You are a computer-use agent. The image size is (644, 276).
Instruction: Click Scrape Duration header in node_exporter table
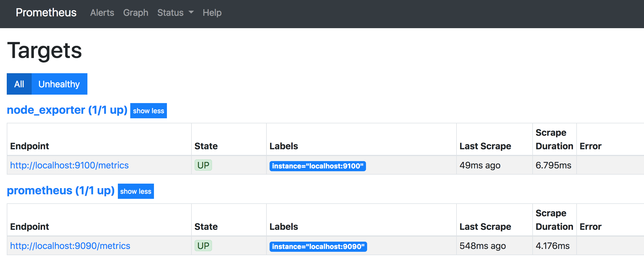554,139
